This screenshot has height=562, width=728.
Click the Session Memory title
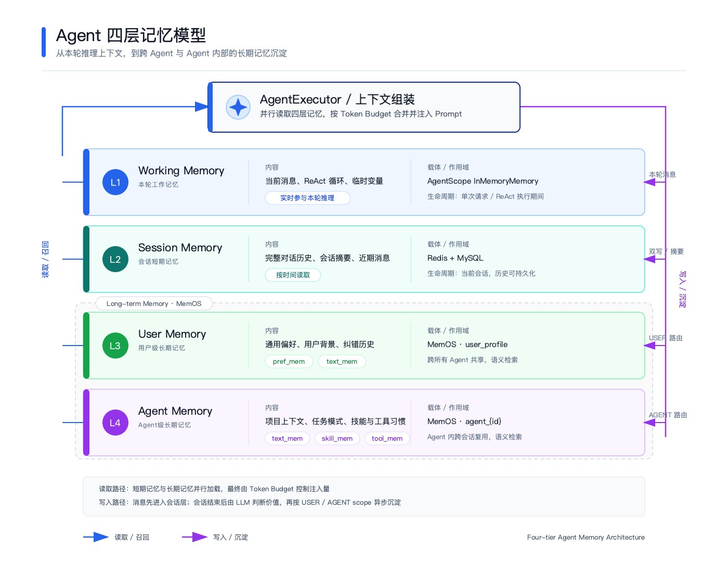[180, 248]
